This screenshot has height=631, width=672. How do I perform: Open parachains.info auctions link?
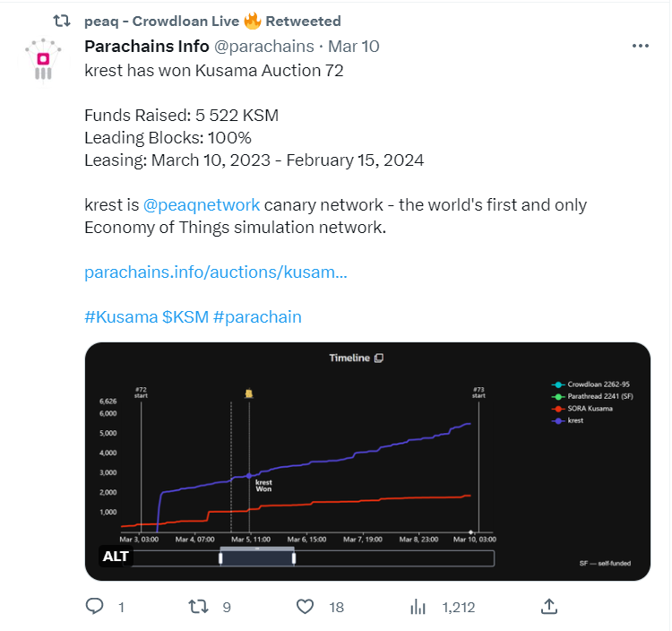pyautogui.click(x=215, y=272)
